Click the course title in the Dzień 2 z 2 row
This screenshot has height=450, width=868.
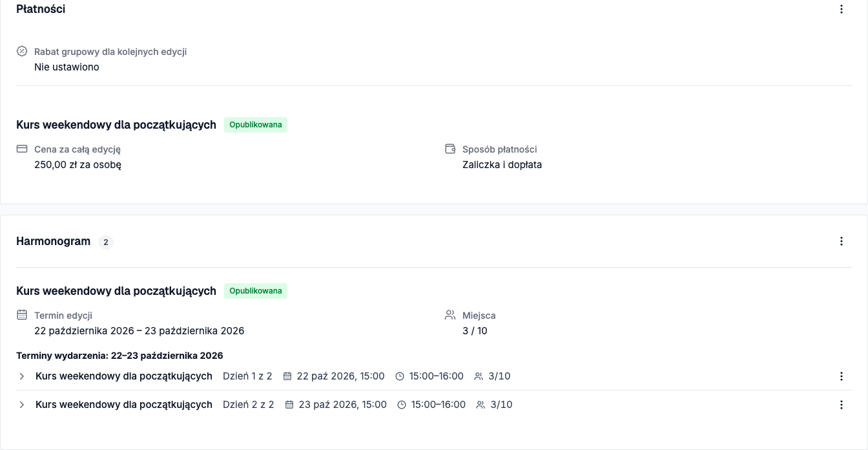click(x=124, y=405)
